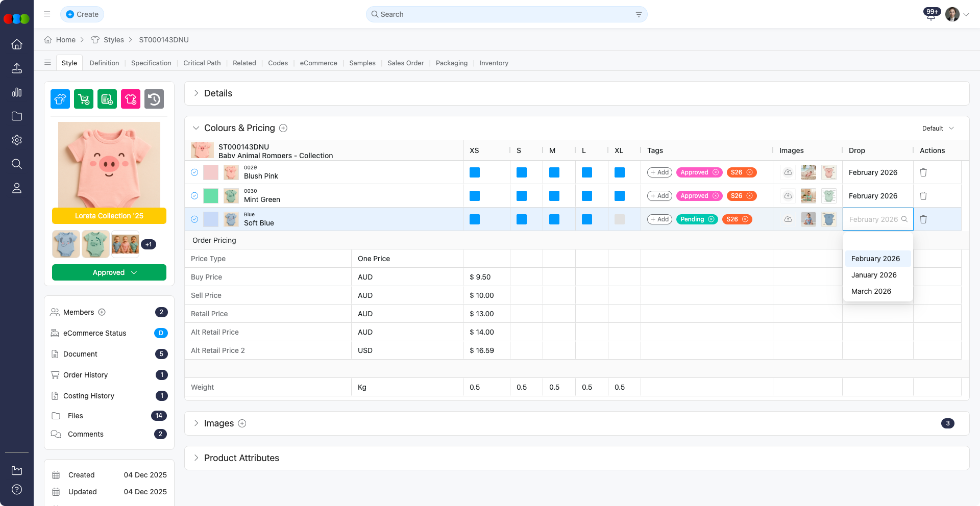
Task: Click the pink deactivate-style shirt icon
Action: point(131,99)
